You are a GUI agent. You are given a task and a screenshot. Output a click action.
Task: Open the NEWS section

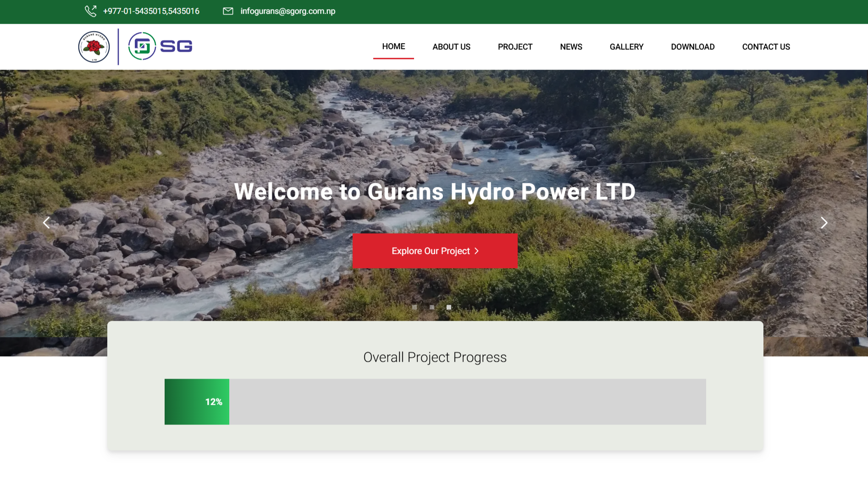[x=571, y=47]
